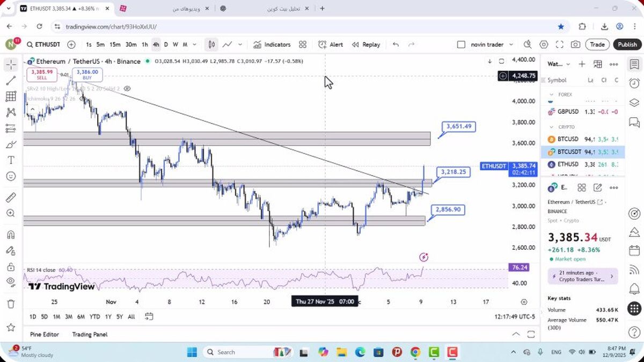644x362 pixels.
Task: Open watchlist advanced view icon
Action: point(598,64)
